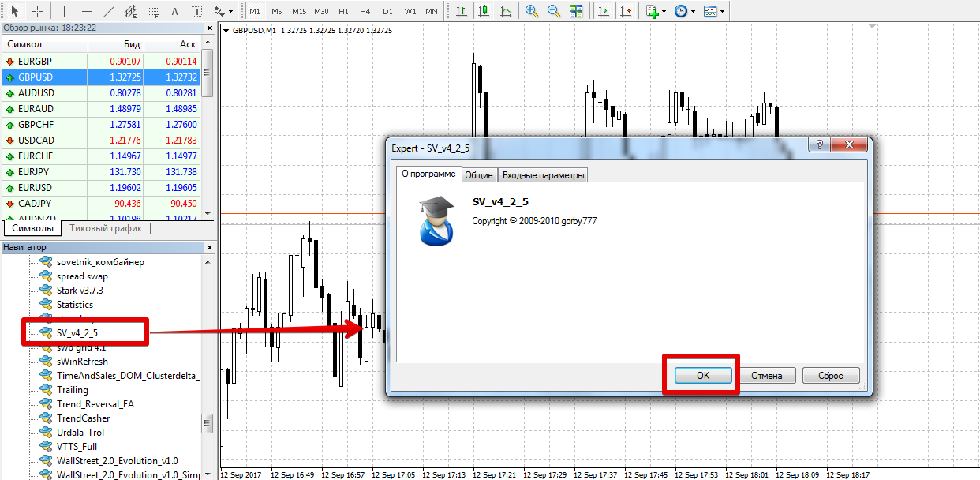Switch to the Входные параметры tab
The height and width of the screenshot is (480, 980).
pos(543,175)
